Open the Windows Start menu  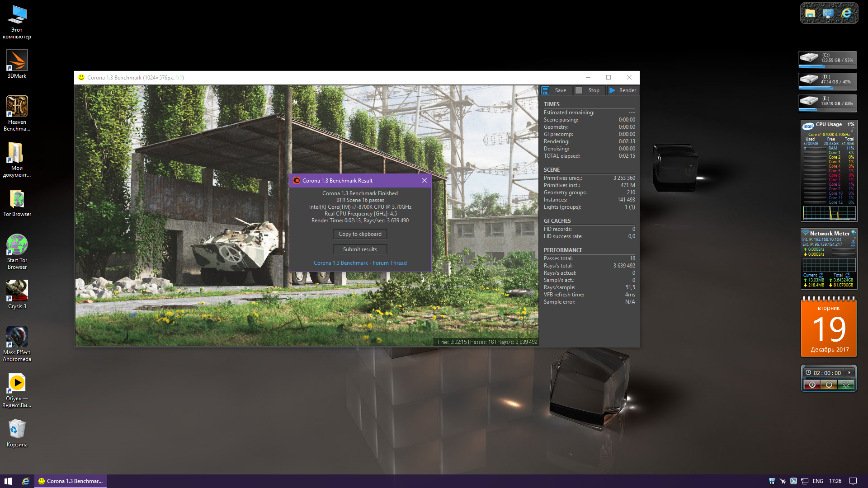point(8,481)
